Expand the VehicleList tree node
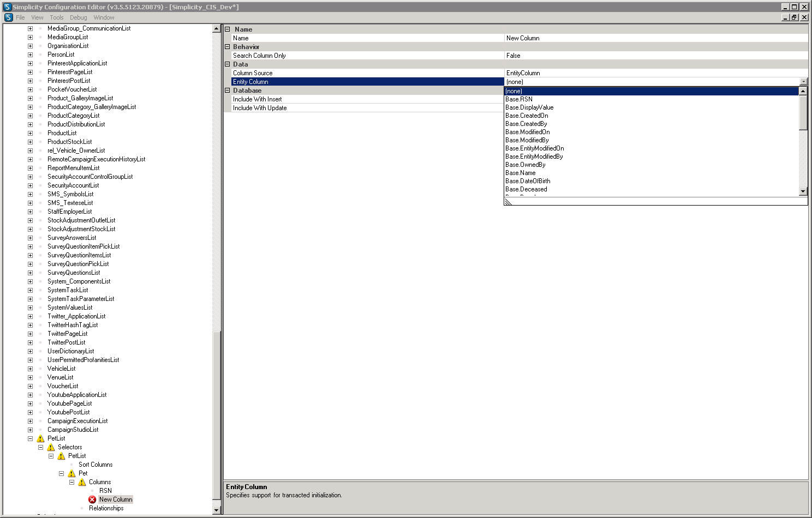812x518 pixels. (x=30, y=369)
